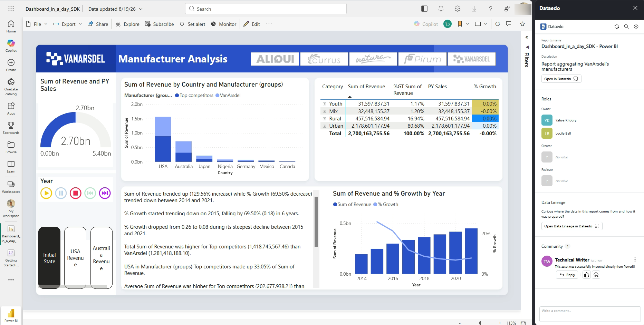This screenshot has width=644, height=325.
Task: Reply to the Technical Writer comment
Action: pyautogui.click(x=567, y=275)
